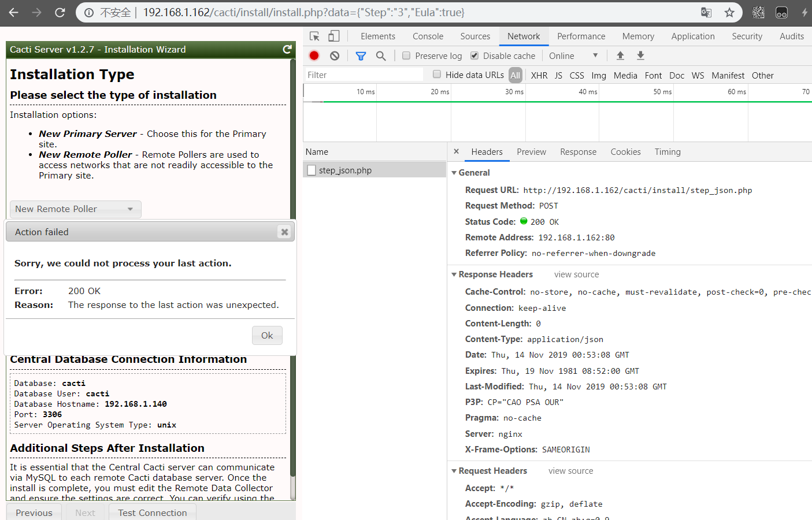812x520 pixels.
Task: Open the New Remote Poller installation type dropdown
Action: pos(76,209)
